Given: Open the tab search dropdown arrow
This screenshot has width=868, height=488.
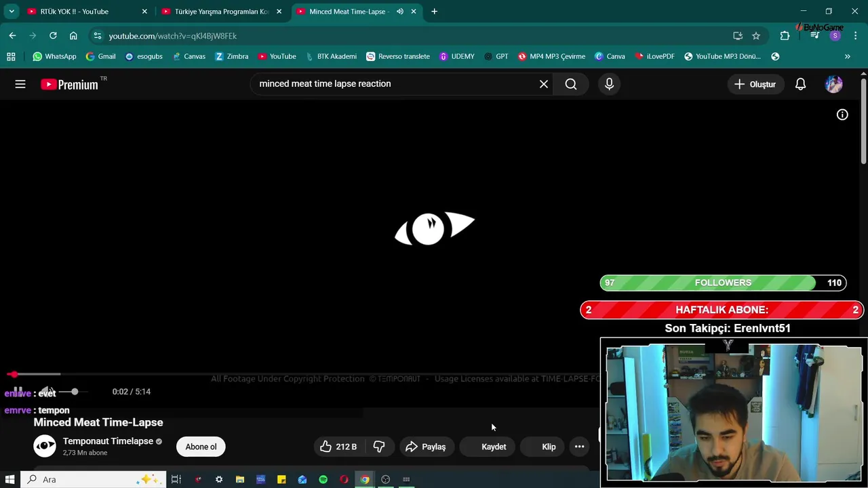Looking at the screenshot, I should point(12,12).
